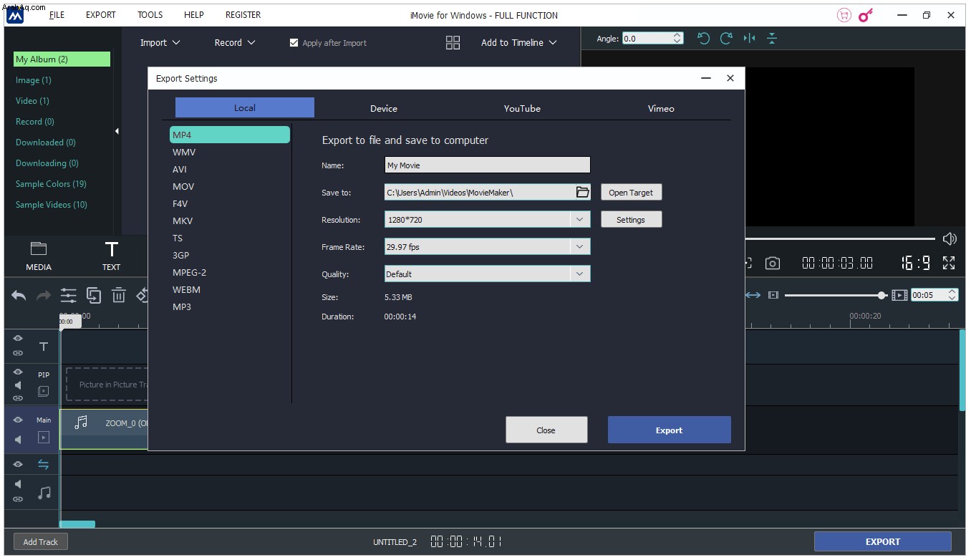Open the Quality dropdown
This screenshot has height=560, width=971.
487,274
